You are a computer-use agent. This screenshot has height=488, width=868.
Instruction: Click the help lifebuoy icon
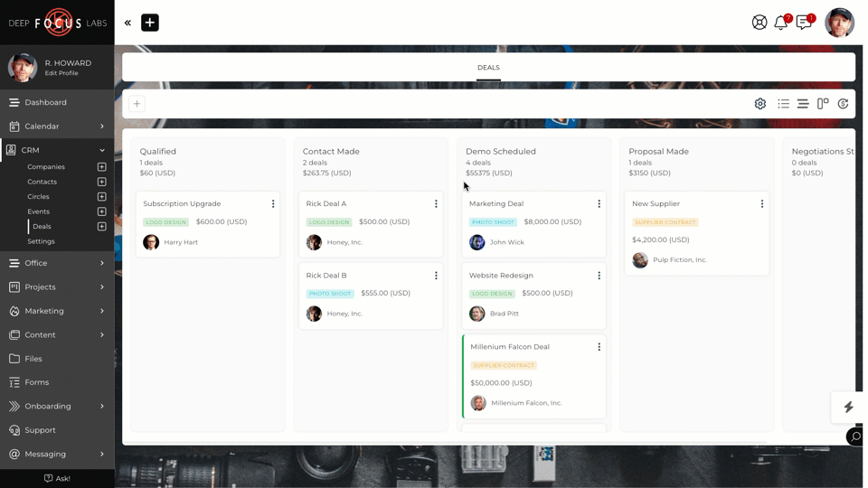click(759, 23)
